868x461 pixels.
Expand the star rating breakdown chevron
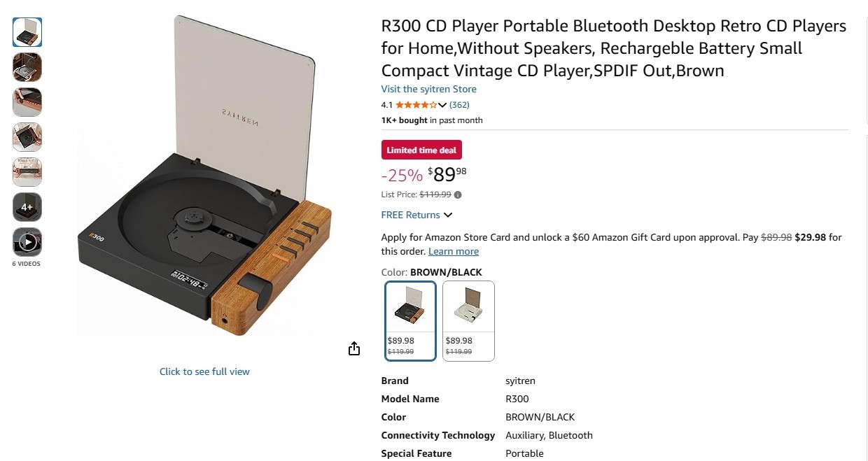[442, 105]
